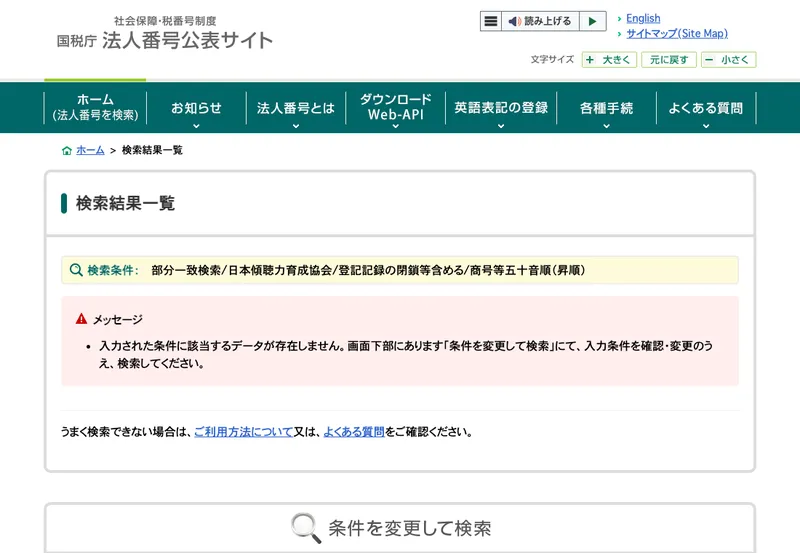Open the 英語表記の登録 menu
Screen dimensions: 800x553
[x=501, y=107]
